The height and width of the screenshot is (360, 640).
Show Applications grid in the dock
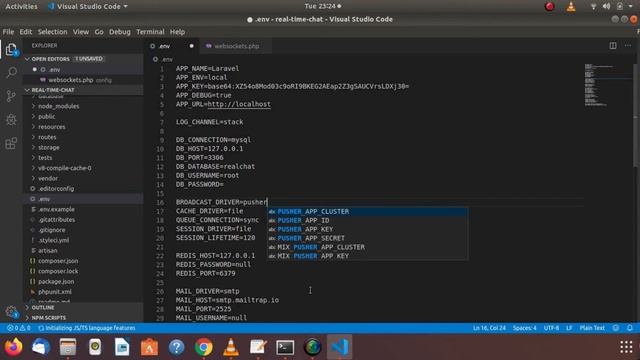click(x=626, y=347)
